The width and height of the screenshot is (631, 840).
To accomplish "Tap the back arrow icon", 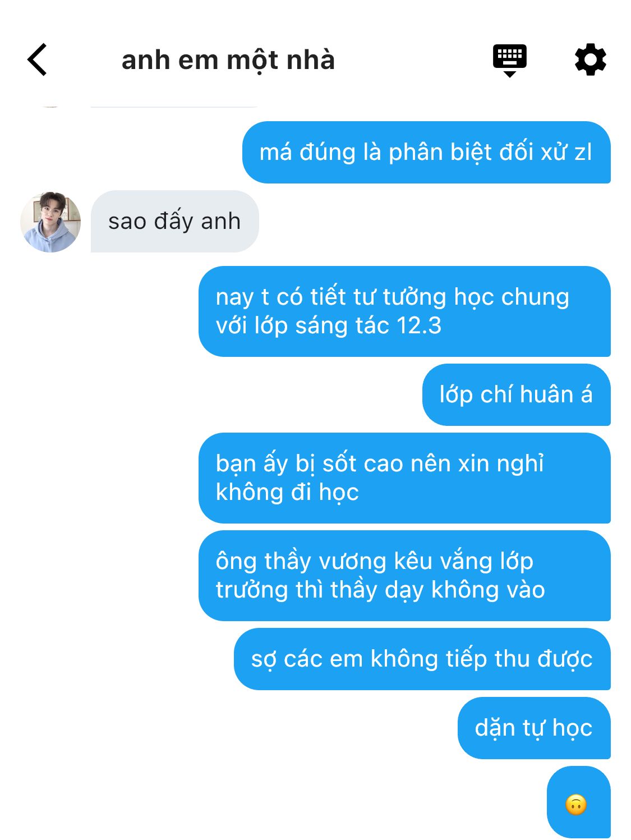I will pos(37,59).
